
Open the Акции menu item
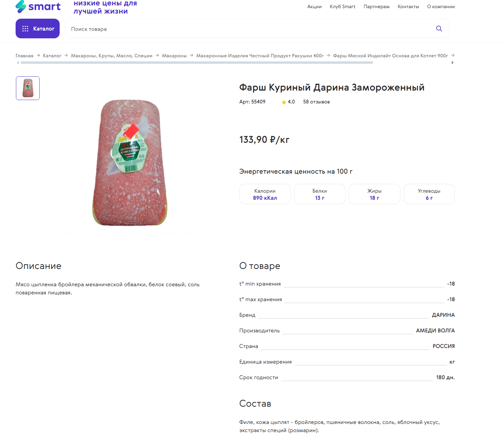[x=314, y=7]
